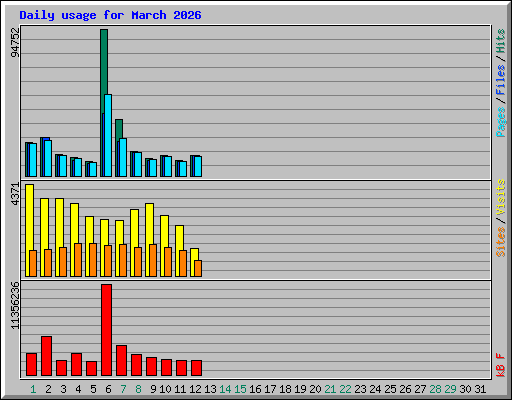512x400 pixels.
Task: Click day label "5" on the x-axis
Action: (93, 389)
